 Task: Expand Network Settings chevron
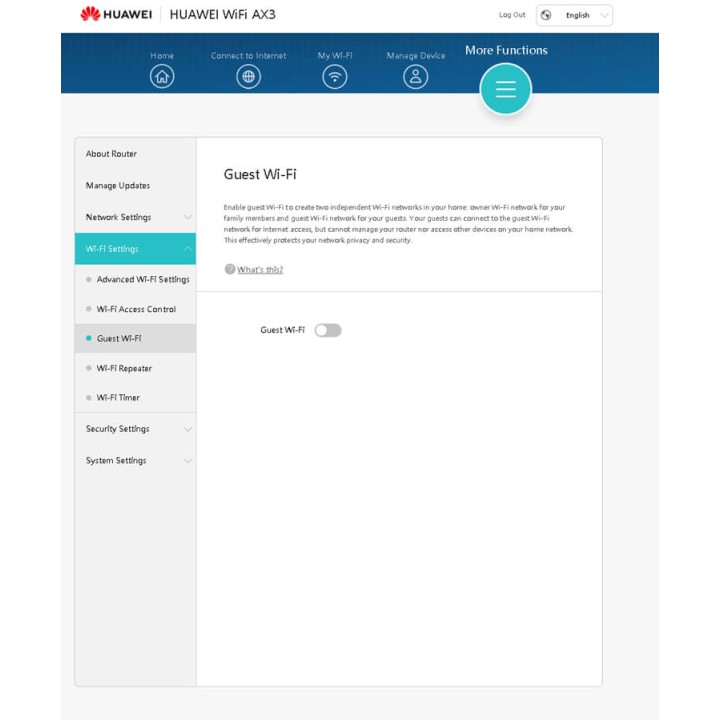tap(187, 217)
